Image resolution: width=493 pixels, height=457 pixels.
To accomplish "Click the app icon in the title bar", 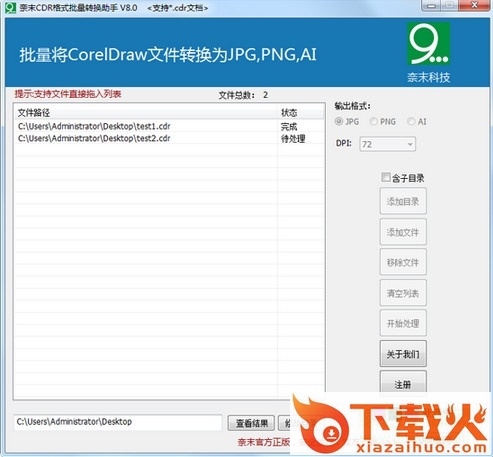I will tap(11, 7).
